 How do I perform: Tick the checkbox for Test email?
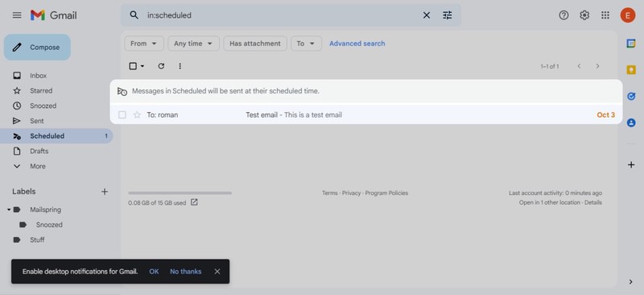click(122, 114)
